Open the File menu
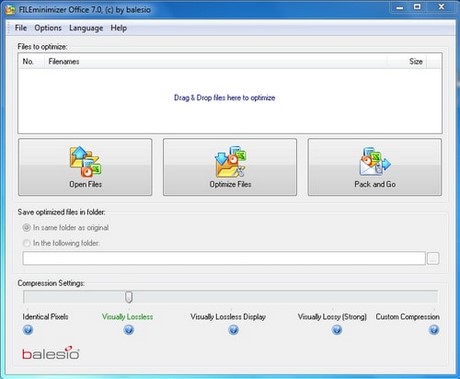Viewport: 460px width, 379px height. [21, 28]
